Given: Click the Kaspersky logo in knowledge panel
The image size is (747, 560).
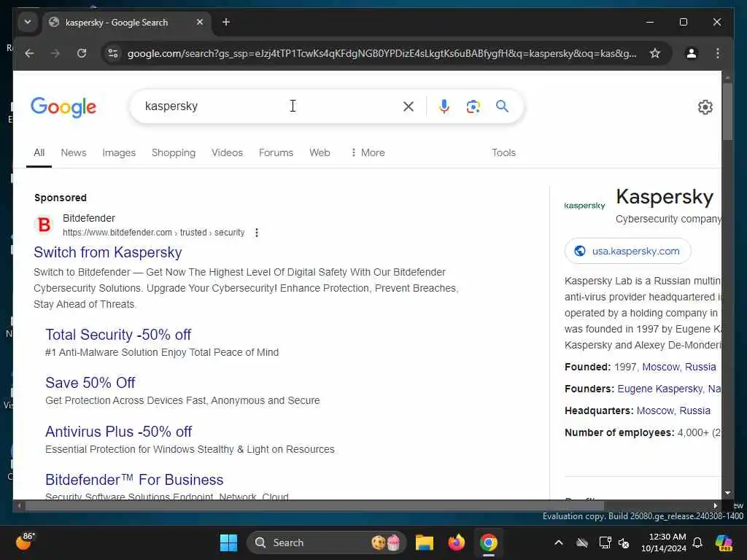Looking at the screenshot, I should coord(584,206).
